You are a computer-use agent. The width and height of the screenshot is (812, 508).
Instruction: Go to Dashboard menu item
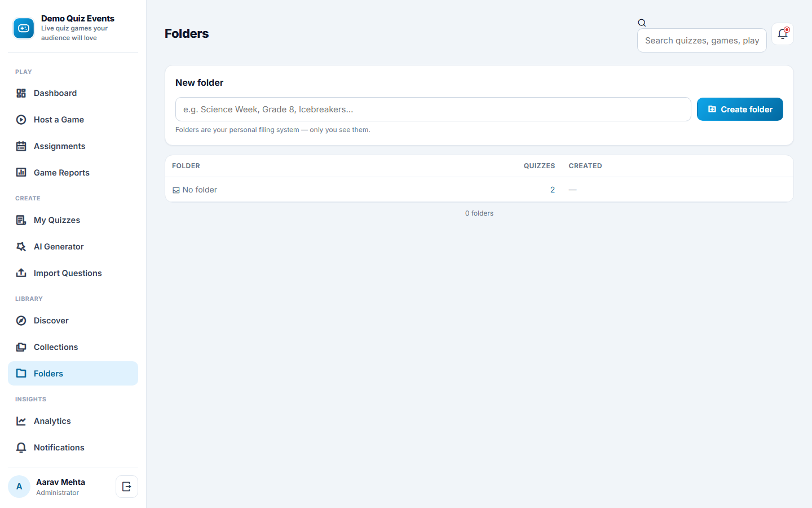click(73, 93)
